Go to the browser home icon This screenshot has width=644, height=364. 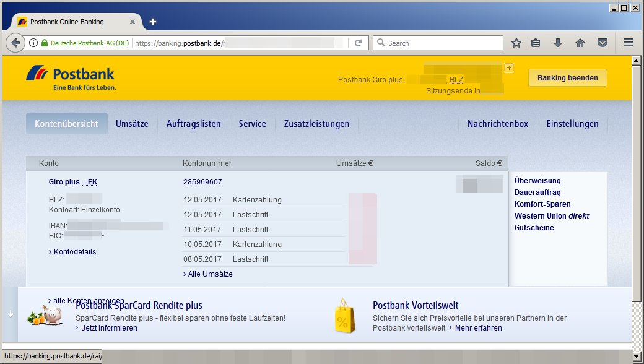580,43
